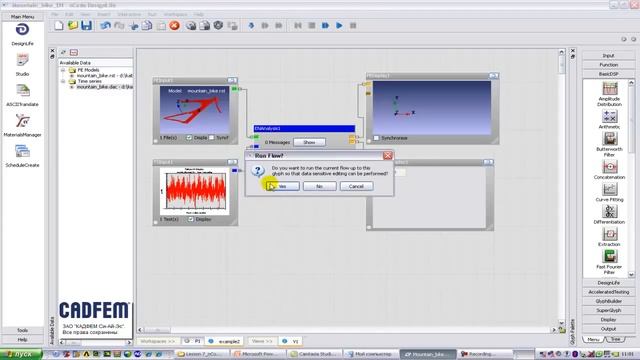
Task: Toggle Synchronise checkbox on the FE display glyph
Action: click(x=376, y=138)
